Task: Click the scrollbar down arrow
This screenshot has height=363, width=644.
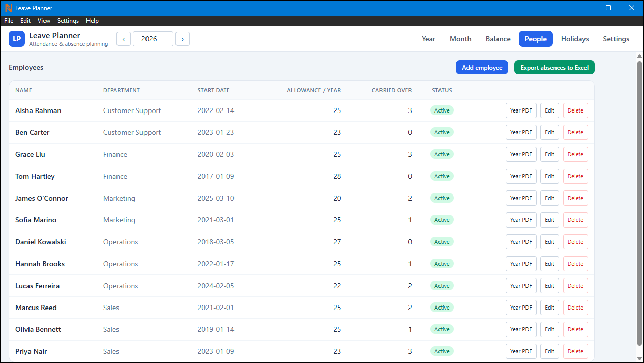Action: (x=639, y=358)
